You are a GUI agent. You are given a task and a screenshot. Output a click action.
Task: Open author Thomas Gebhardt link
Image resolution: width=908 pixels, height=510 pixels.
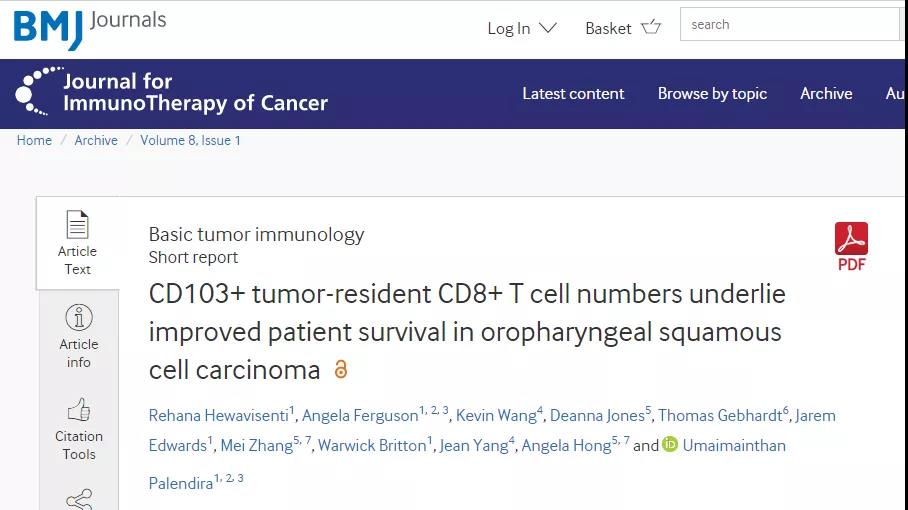(x=720, y=415)
